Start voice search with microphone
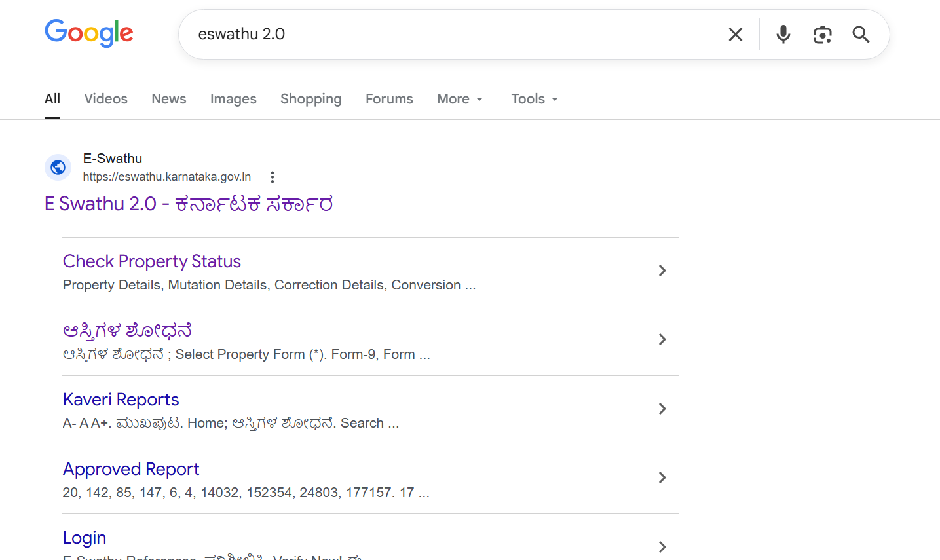940x560 pixels. click(783, 34)
